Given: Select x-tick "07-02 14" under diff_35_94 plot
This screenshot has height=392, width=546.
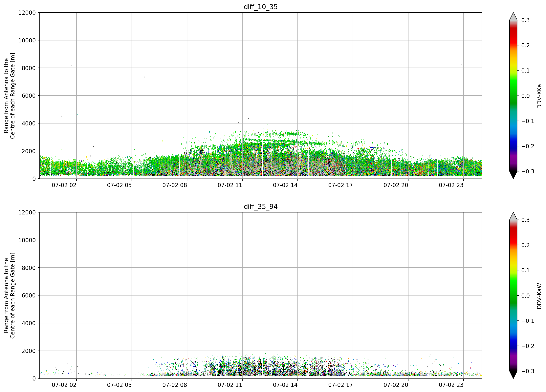Looking at the screenshot, I should 285,385.
